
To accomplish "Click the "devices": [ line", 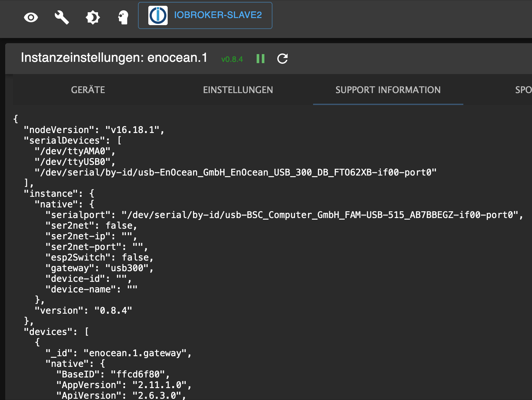I will point(56,332).
